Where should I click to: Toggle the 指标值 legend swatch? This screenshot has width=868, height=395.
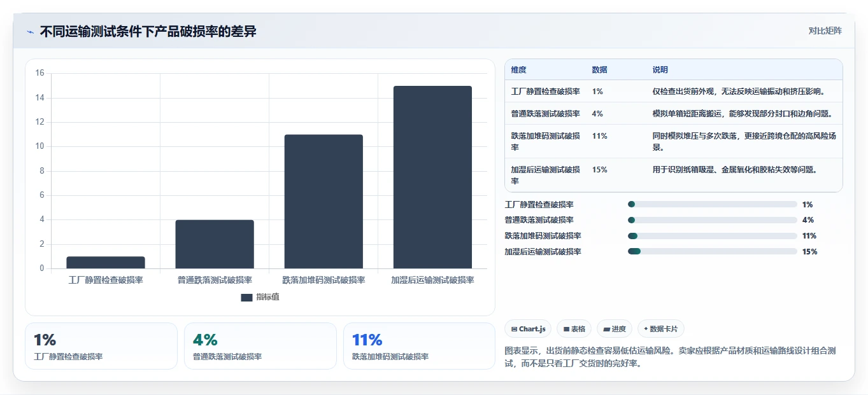(x=246, y=297)
